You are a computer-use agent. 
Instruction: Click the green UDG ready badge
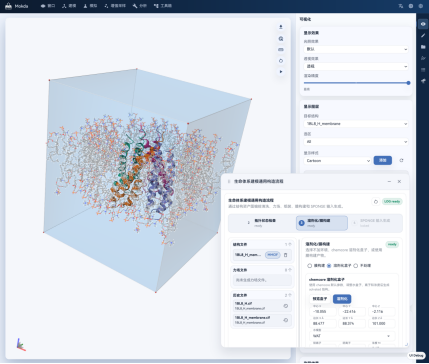point(392,202)
